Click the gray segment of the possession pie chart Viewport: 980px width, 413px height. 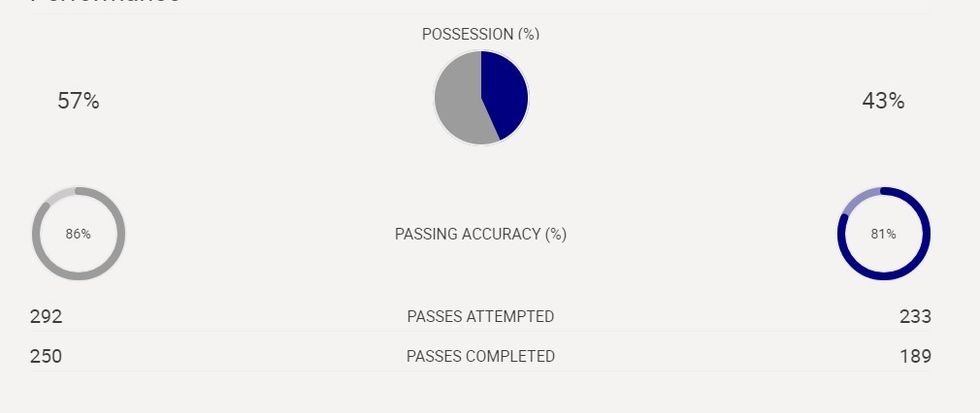[457, 102]
